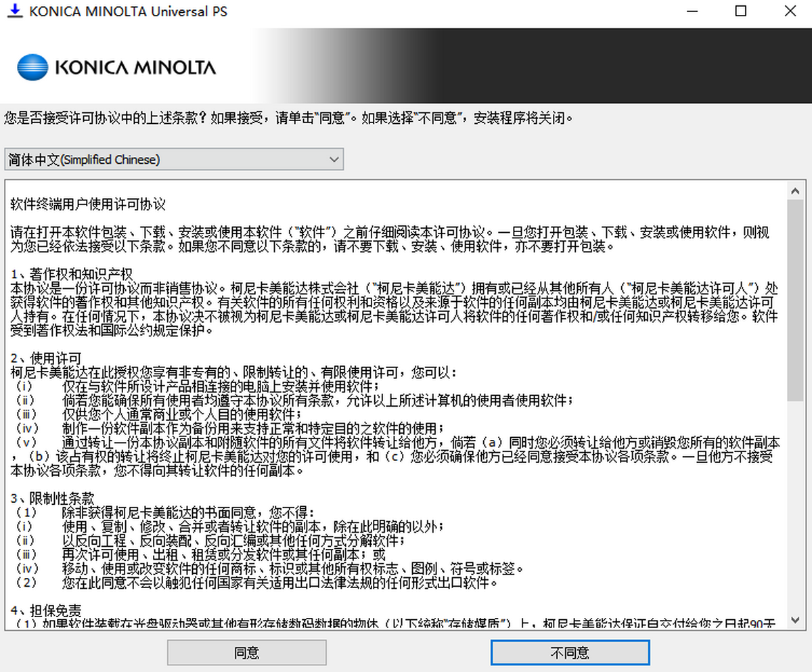Click the heading "软件终端用户使用许可协议"
This screenshot has height=672, width=812.
click(88, 204)
